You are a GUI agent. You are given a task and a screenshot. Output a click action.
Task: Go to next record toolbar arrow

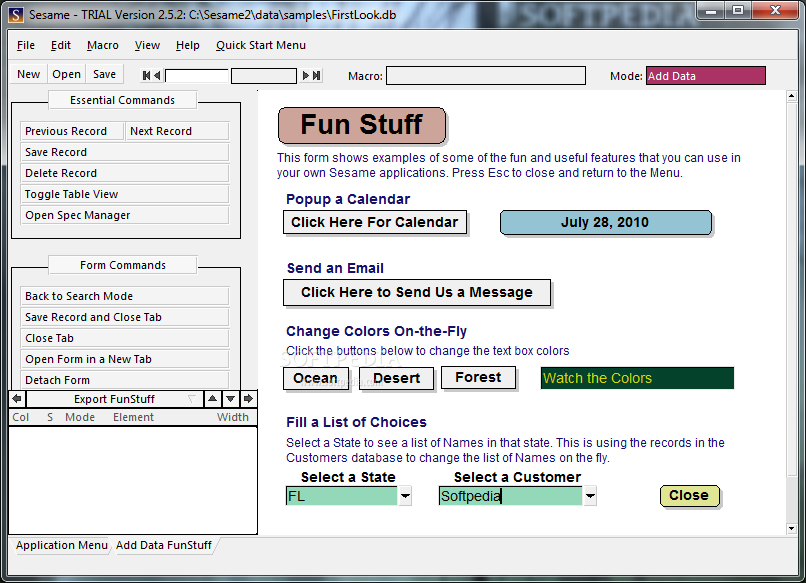click(x=305, y=76)
